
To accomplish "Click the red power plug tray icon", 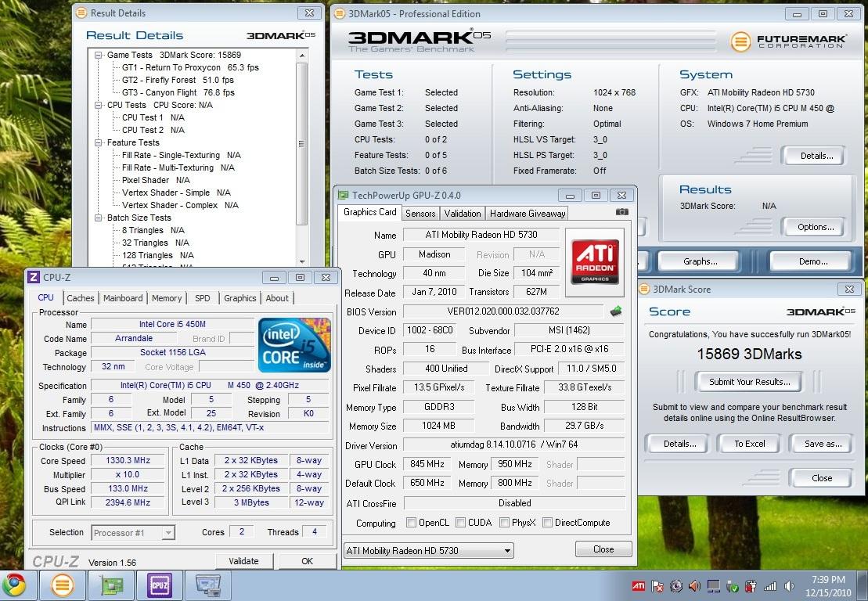I will [751, 586].
